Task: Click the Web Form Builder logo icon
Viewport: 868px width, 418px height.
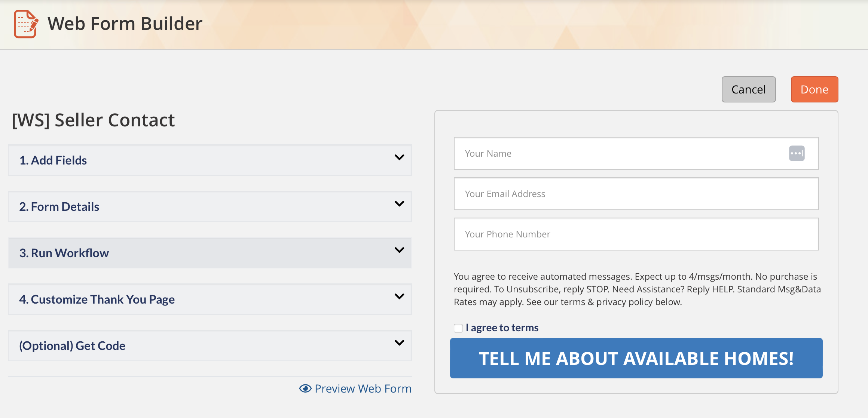Action: 26,24
